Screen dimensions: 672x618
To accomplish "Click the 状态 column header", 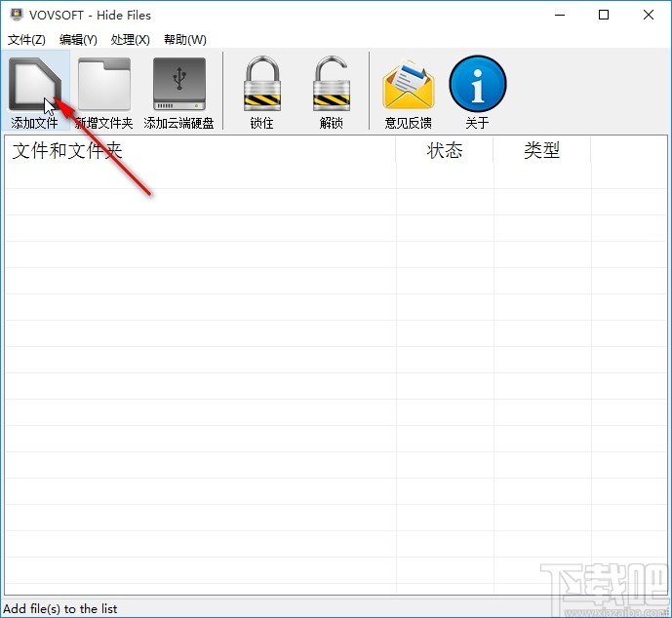I will [x=445, y=150].
